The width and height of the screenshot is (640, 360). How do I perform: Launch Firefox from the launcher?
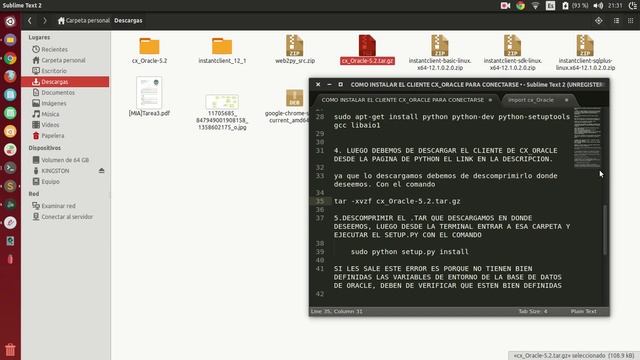[10, 76]
